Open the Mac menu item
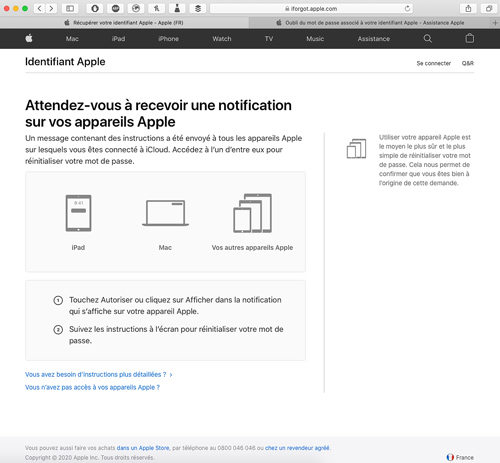 click(72, 39)
